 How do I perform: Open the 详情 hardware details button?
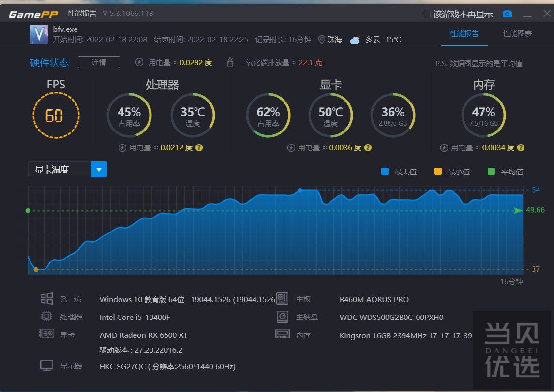pos(99,62)
